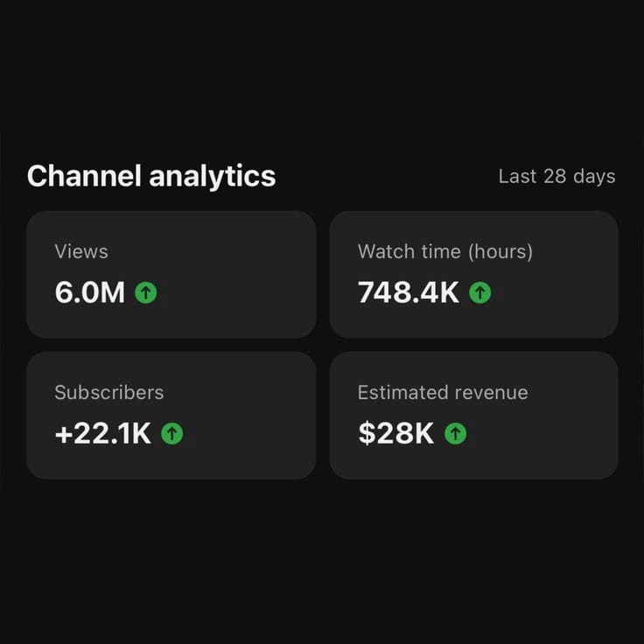644x644 pixels.
Task: Click the word "analytics" in the heading
Action: click(x=213, y=177)
